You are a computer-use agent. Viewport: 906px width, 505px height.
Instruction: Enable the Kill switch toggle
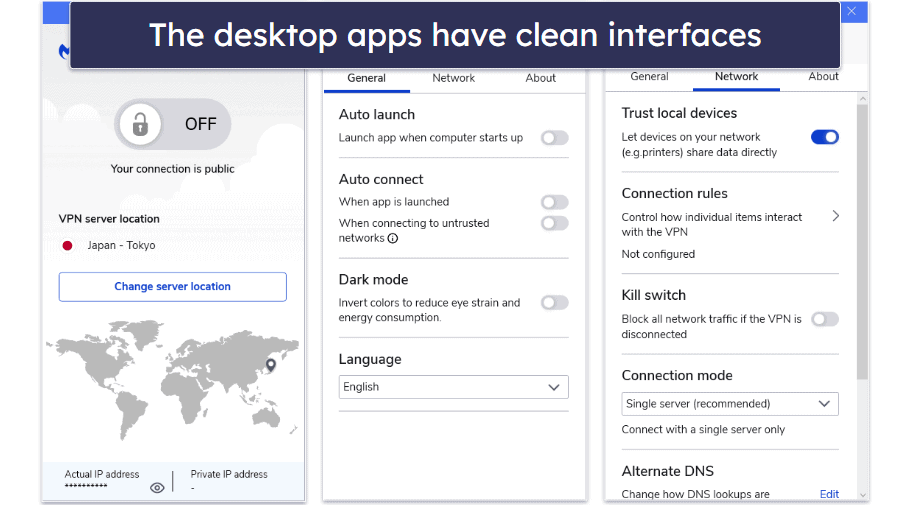[825, 319]
